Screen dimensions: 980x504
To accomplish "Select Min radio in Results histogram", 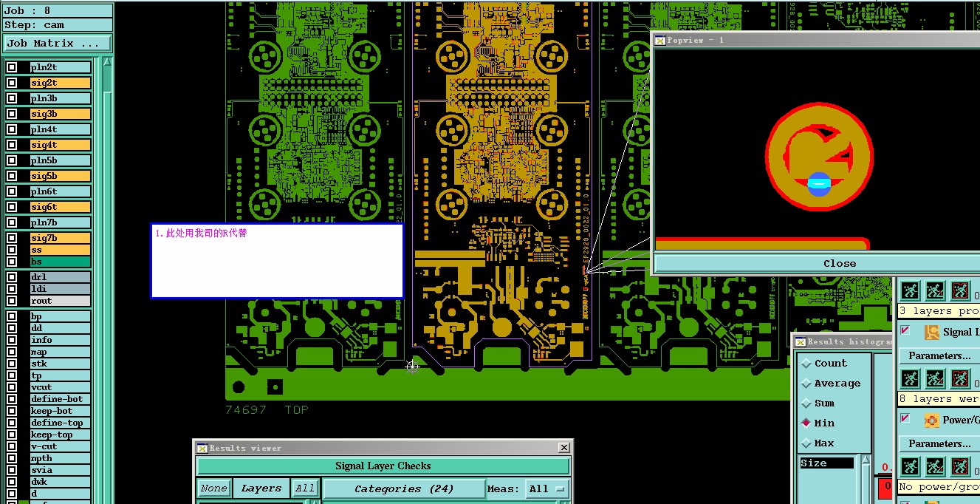I will pyautogui.click(x=806, y=423).
